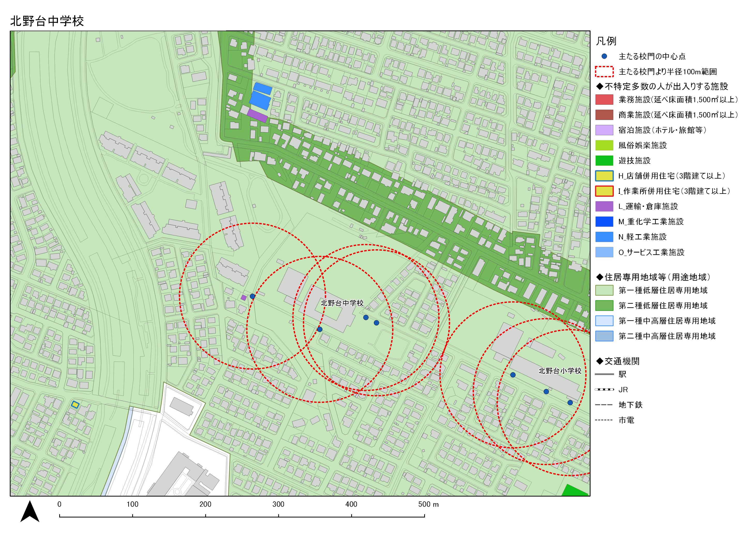
Task: Pick the M_重化学工業施設 blue swatch
Action: (x=604, y=222)
